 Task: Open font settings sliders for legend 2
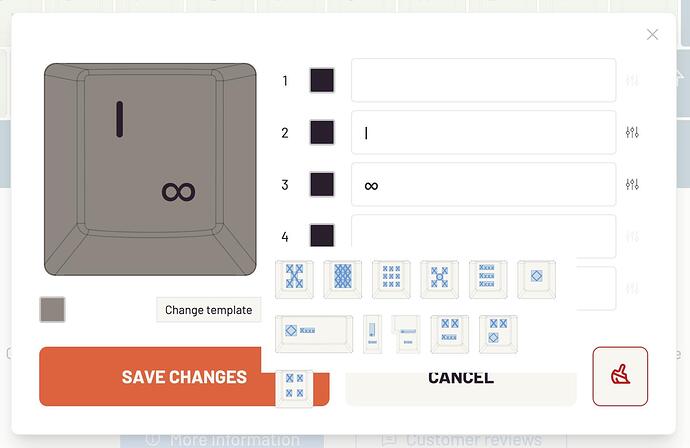click(632, 132)
